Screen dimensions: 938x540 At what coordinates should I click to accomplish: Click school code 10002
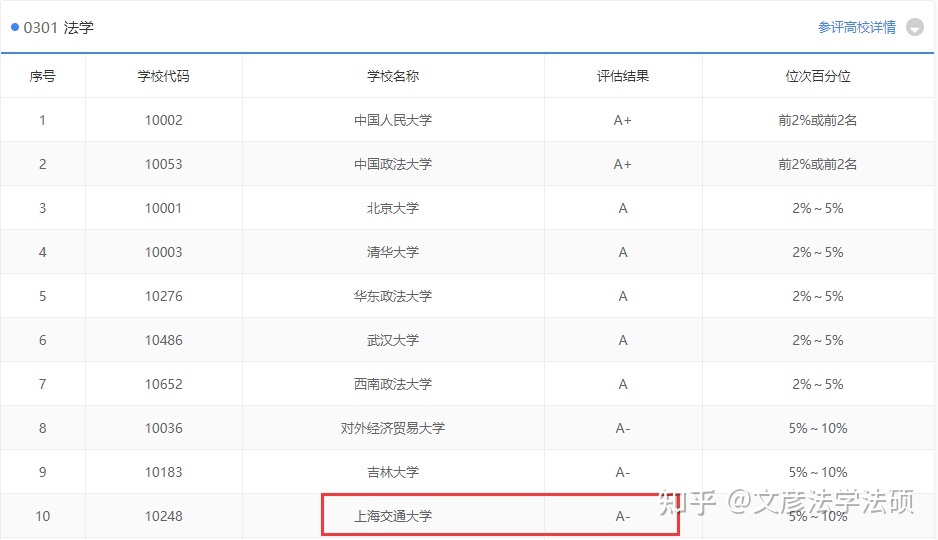point(163,120)
